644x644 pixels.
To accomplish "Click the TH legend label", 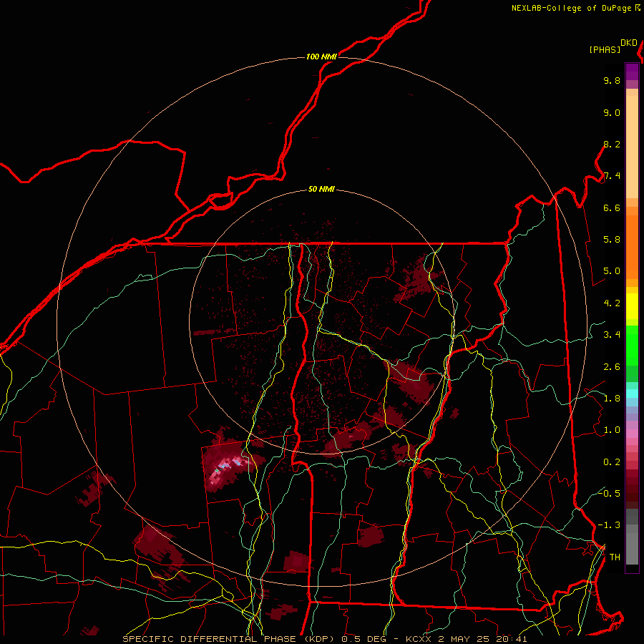I will tap(615, 557).
